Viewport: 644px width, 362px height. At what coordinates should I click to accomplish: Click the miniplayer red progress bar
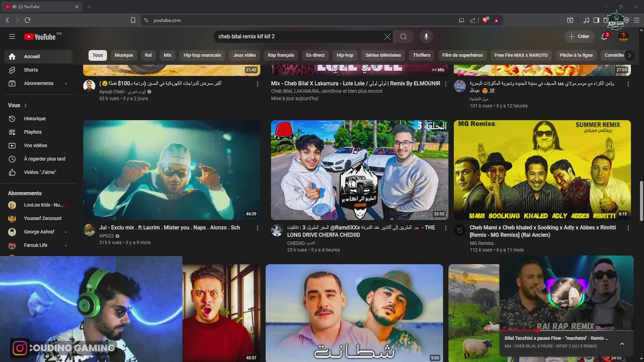click(567, 330)
